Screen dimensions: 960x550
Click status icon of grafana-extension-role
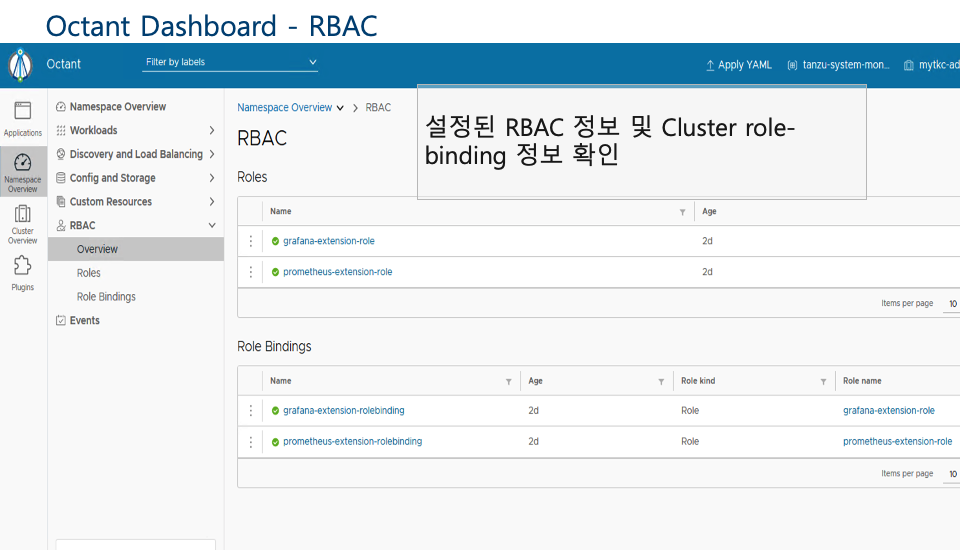tap(275, 241)
